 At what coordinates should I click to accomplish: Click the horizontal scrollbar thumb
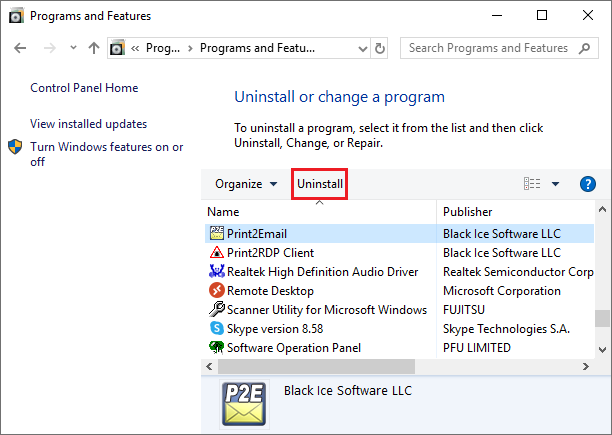click(x=316, y=366)
